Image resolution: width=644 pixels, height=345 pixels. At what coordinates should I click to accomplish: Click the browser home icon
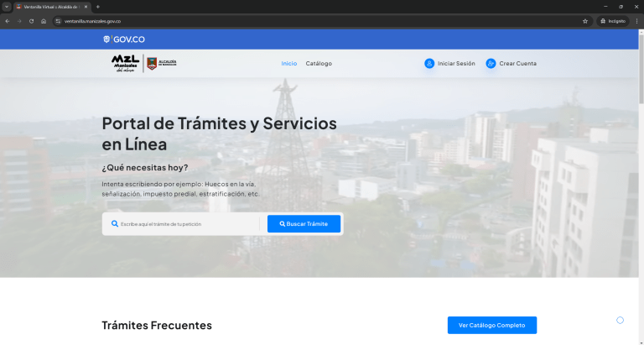[x=44, y=21]
